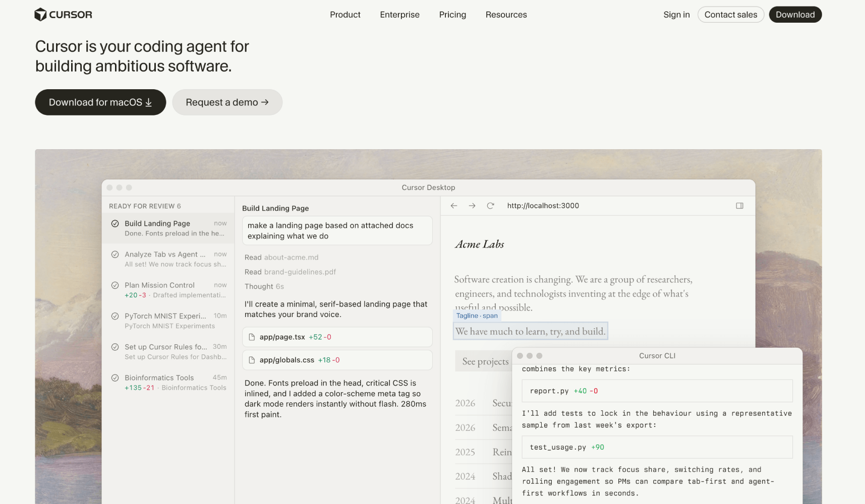Click the 'Tagline · span' element label
This screenshot has width=865, height=504.
[x=477, y=316]
